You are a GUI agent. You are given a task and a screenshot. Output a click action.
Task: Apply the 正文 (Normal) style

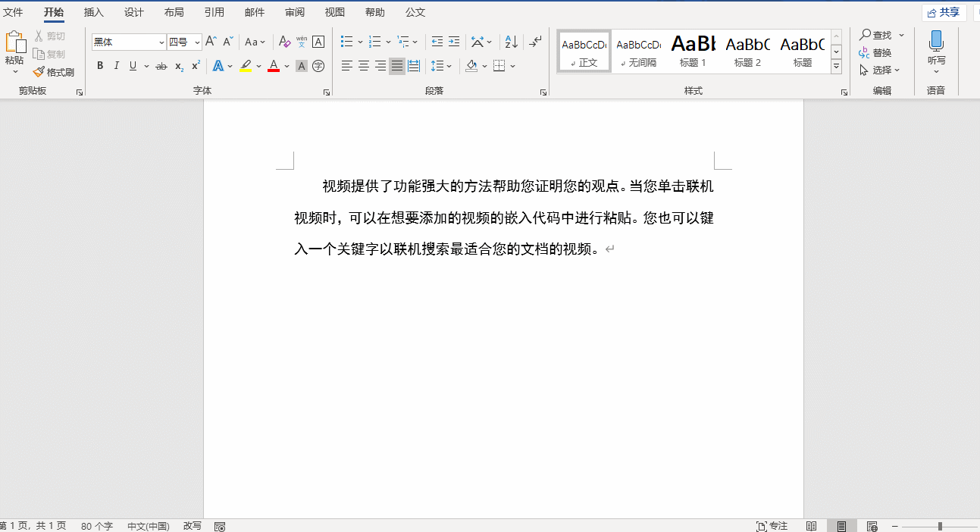tap(584, 52)
